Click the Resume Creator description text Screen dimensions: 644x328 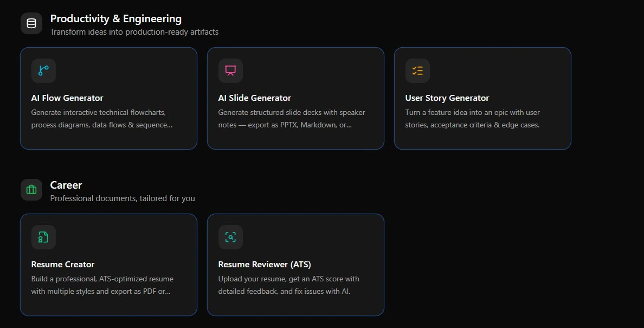102,285
